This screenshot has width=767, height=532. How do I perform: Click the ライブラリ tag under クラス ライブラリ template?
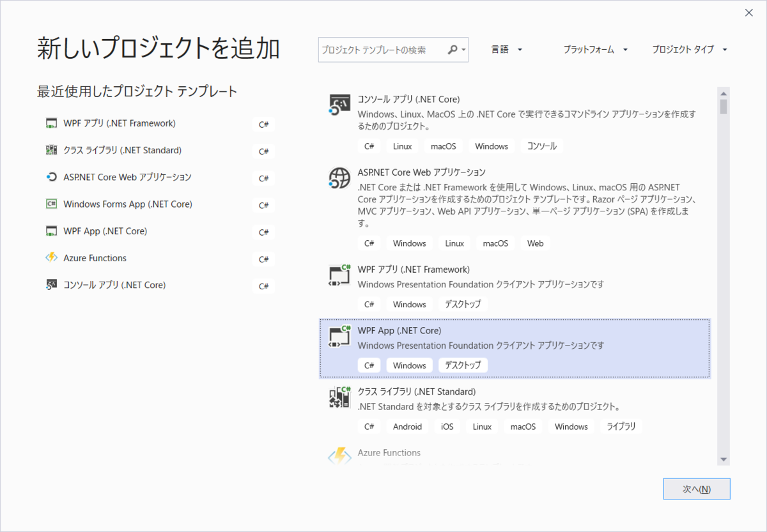(621, 427)
